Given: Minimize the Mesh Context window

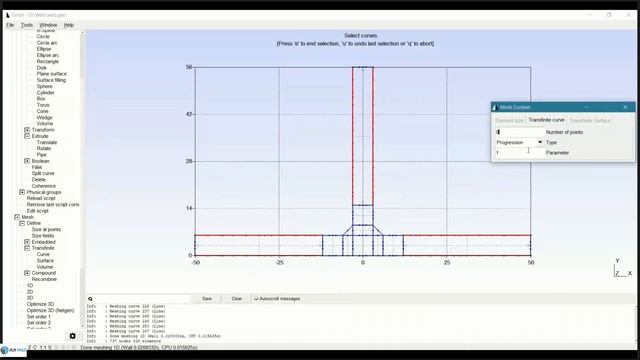Looking at the screenshot, I should pyautogui.click(x=587, y=107).
